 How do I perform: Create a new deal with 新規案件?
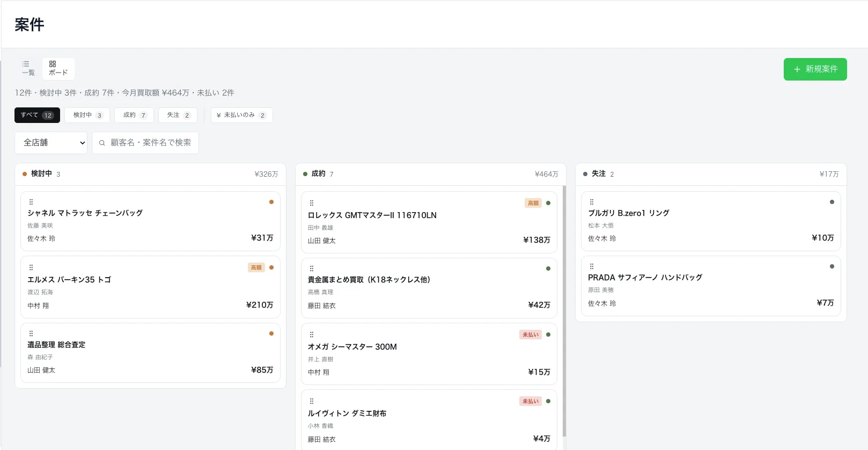tap(815, 69)
